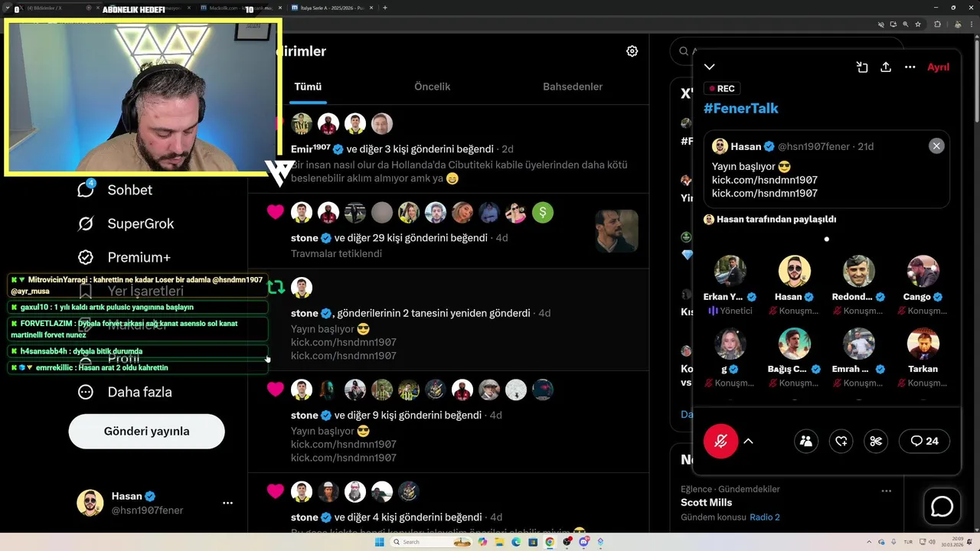Screen dimensions: 980x551
Task: Open Erkan Y. host avatar in Space
Action: pyautogui.click(x=730, y=271)
